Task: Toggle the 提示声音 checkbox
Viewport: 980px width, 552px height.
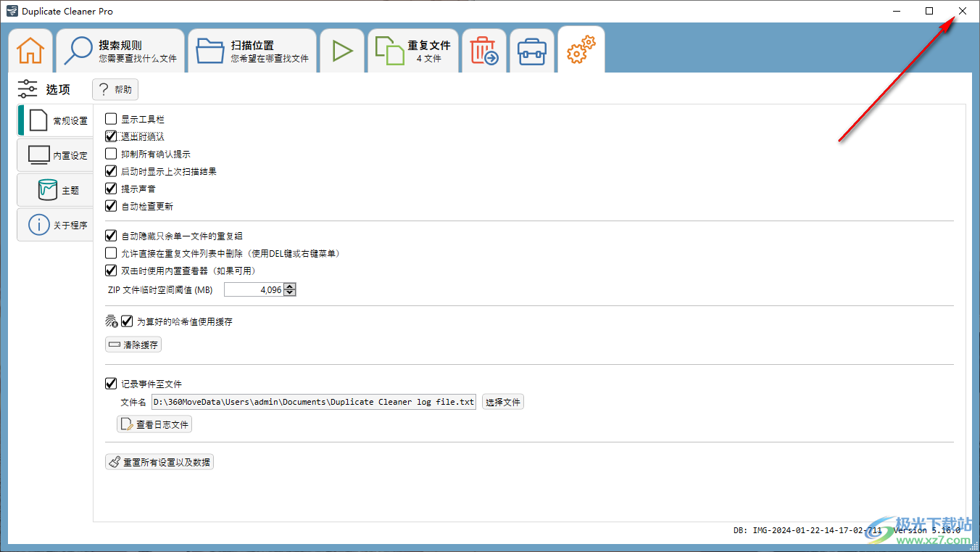Action: [111, 189]
